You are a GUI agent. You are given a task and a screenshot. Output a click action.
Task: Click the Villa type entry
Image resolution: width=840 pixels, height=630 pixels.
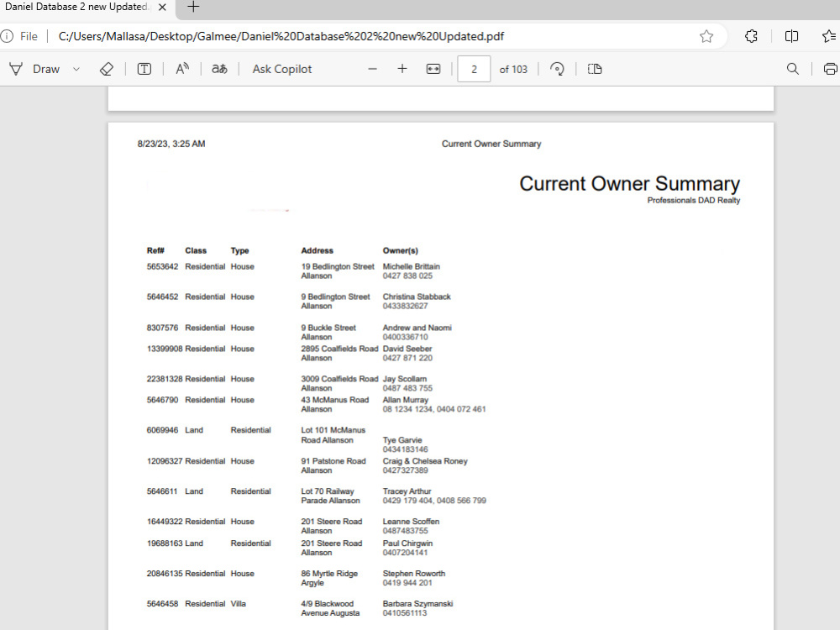[x=239, y=603]
